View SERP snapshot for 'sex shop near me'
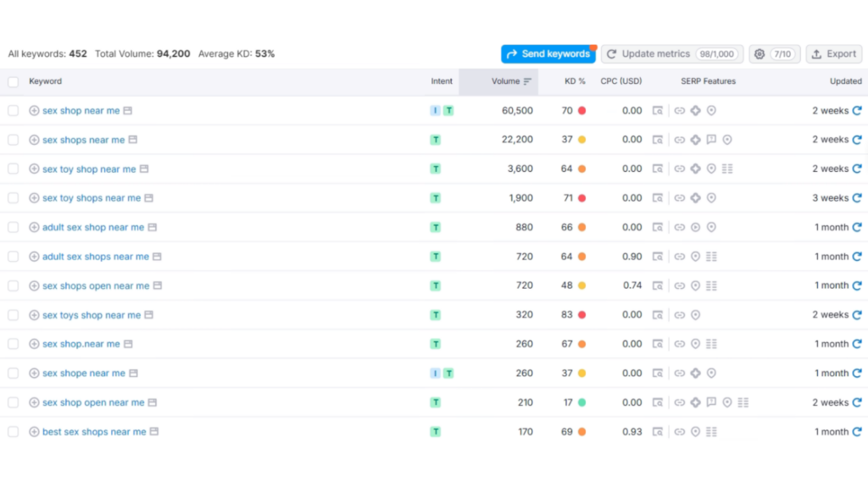Viewport: 868px width, 488px height. 658,111
